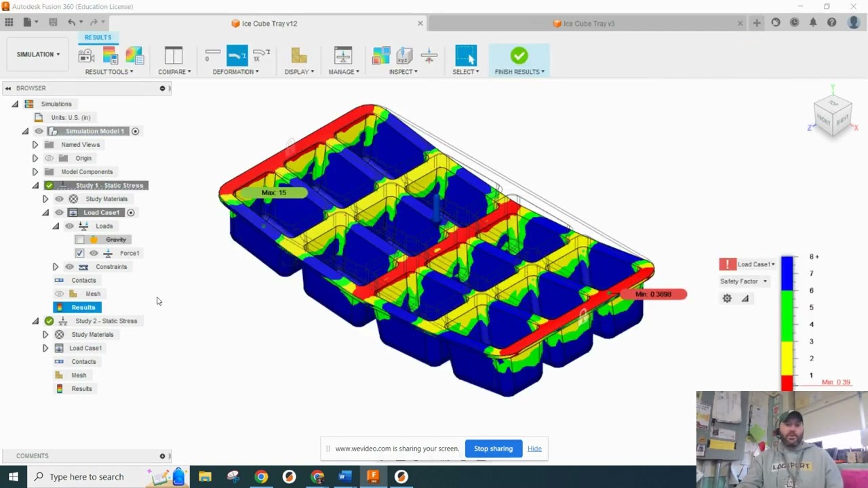Open the legend options icon in Result Tools

[x=110, y=56]
